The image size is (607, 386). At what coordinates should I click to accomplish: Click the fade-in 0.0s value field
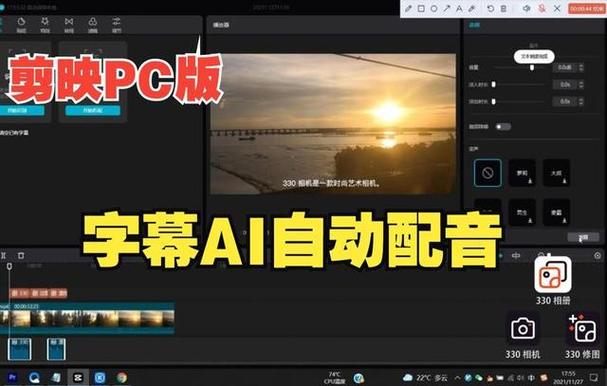pyautogui.click(x=564, y=84)
